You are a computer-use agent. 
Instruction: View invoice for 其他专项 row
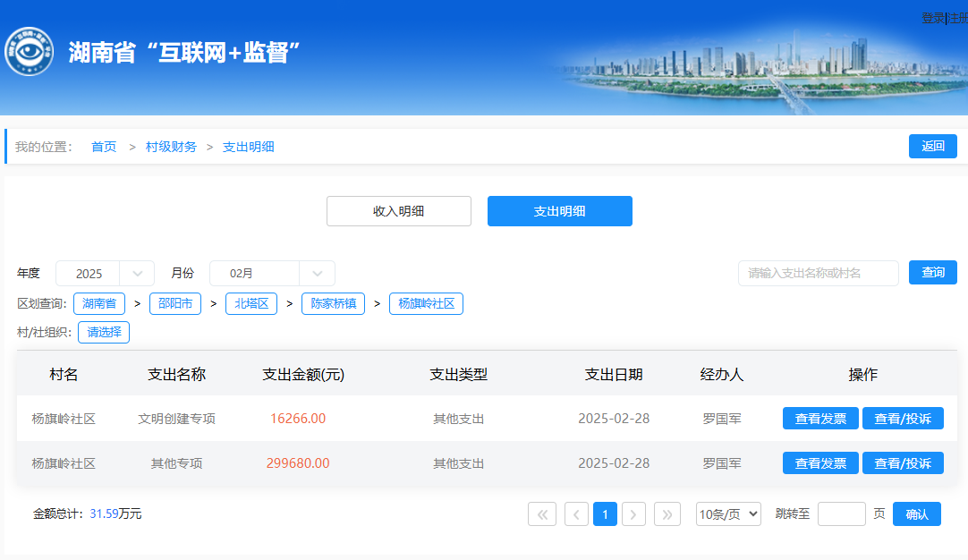click(x=820, y=463)
